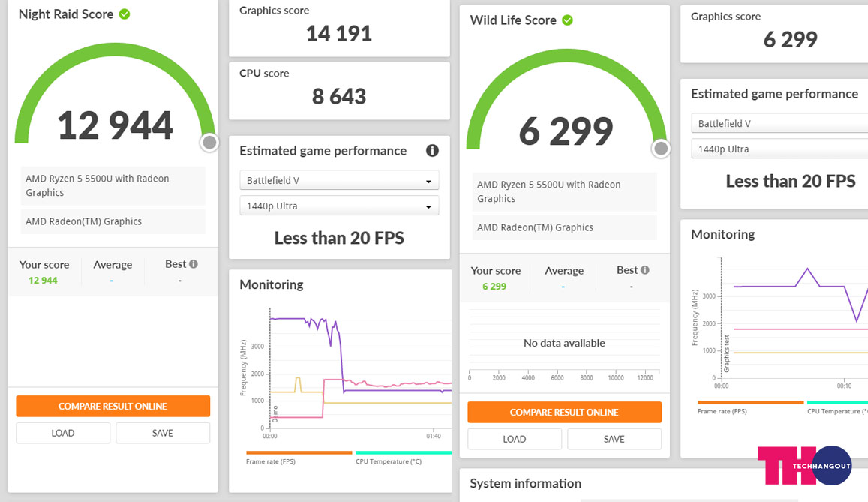Open the Estimated game performance info icon
This screenshot has height=502, width=868.
pos(432,151)
